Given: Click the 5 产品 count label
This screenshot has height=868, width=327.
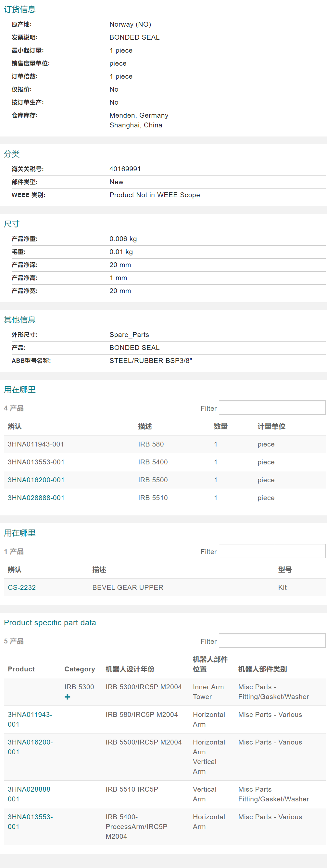Looking at the screenshot, I should [14, 641].
